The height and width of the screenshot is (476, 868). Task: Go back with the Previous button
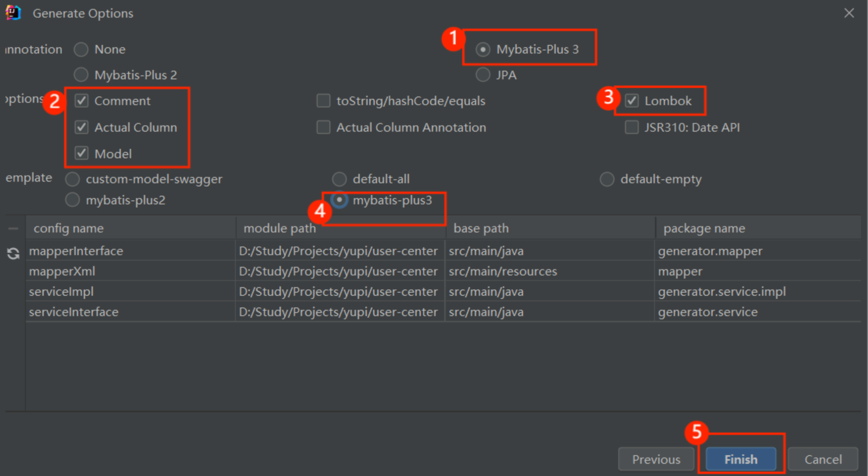[656, 459]
